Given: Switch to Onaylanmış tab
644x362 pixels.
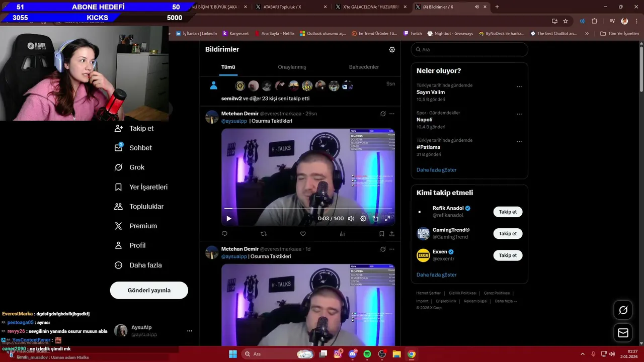Looking at the screenshot, I should [x=292, y=67].
